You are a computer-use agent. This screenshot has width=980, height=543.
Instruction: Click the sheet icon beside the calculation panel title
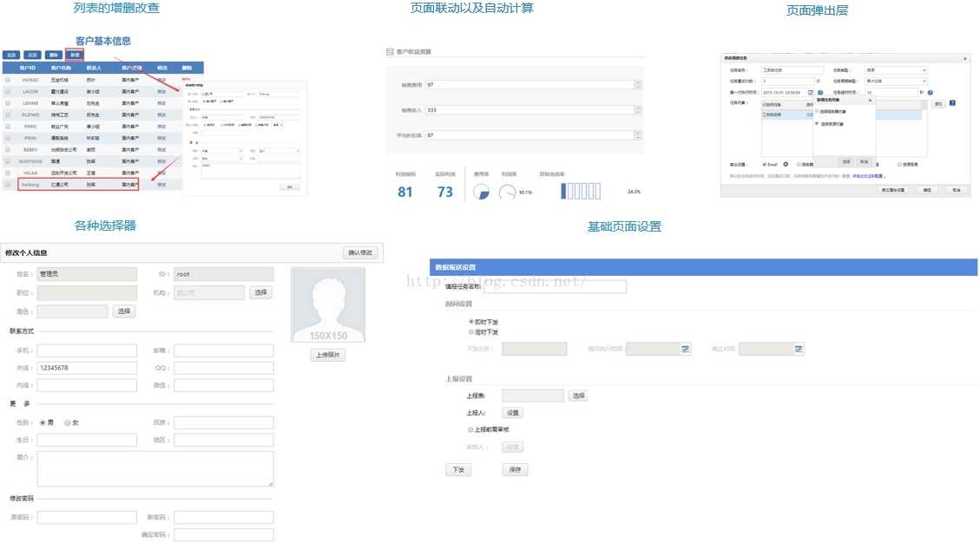pos(390,52)
